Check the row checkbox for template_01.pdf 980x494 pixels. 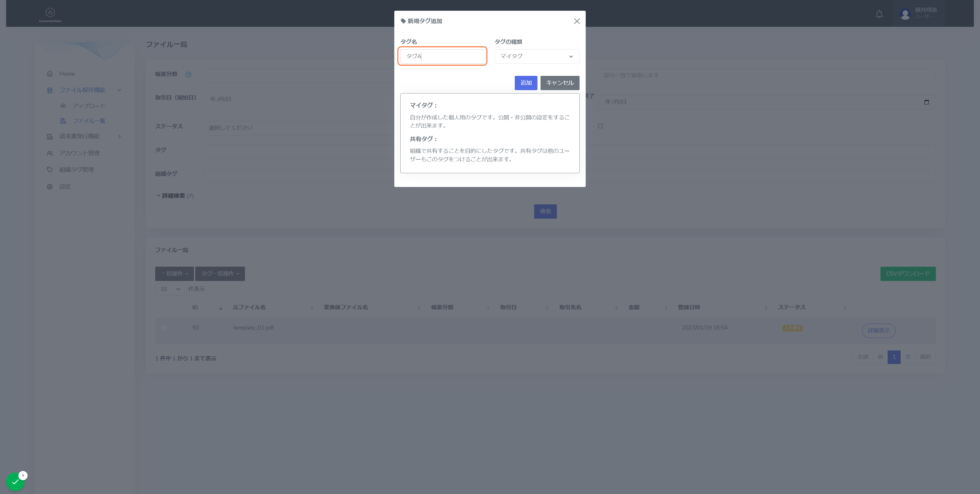[164, 327]
